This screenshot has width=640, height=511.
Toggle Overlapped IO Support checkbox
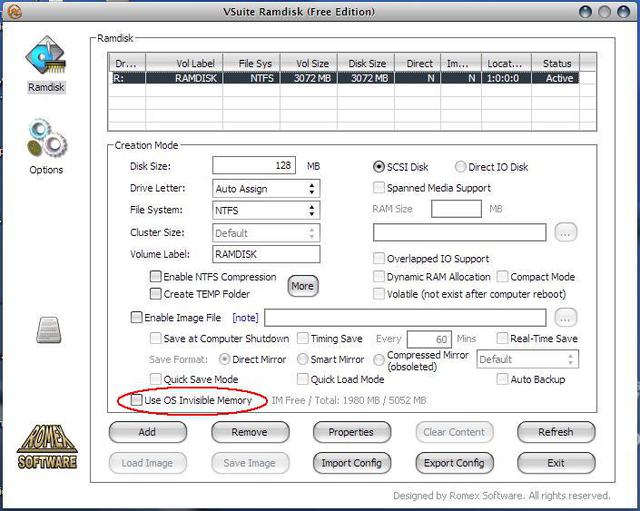tap(379, 258)
